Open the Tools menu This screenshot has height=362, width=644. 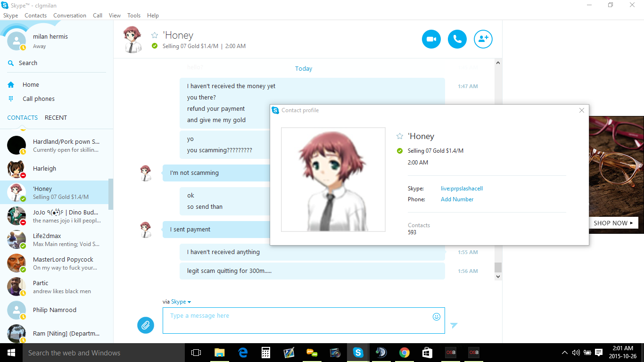(134, 16)
